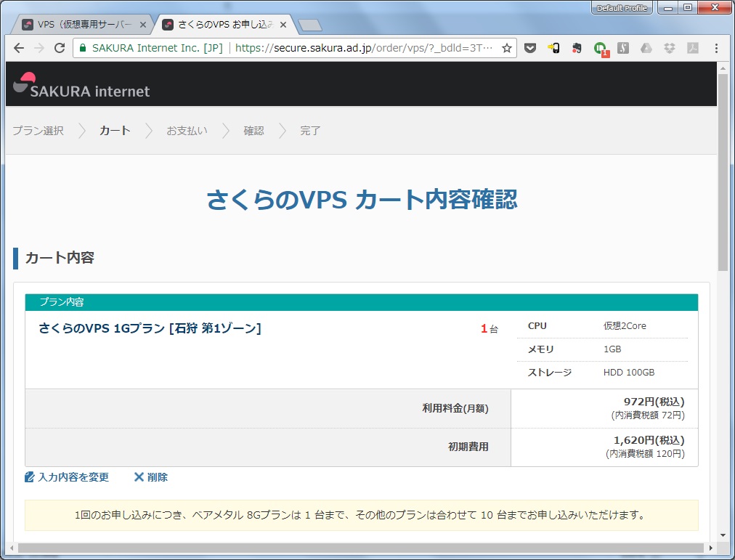This screenshot has height=560, width=735.
Task: Click the page title さくらのVPS カート内容確認
Action: 362,200
